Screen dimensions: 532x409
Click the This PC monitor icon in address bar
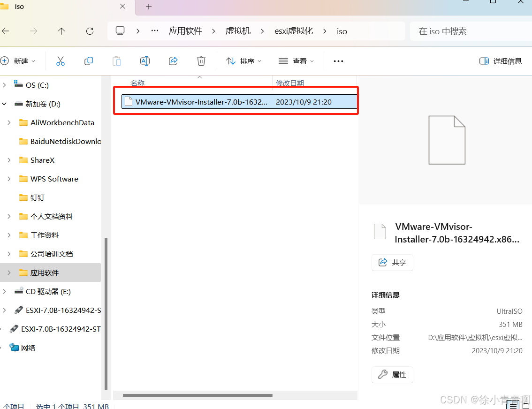(x=120, y=31)
